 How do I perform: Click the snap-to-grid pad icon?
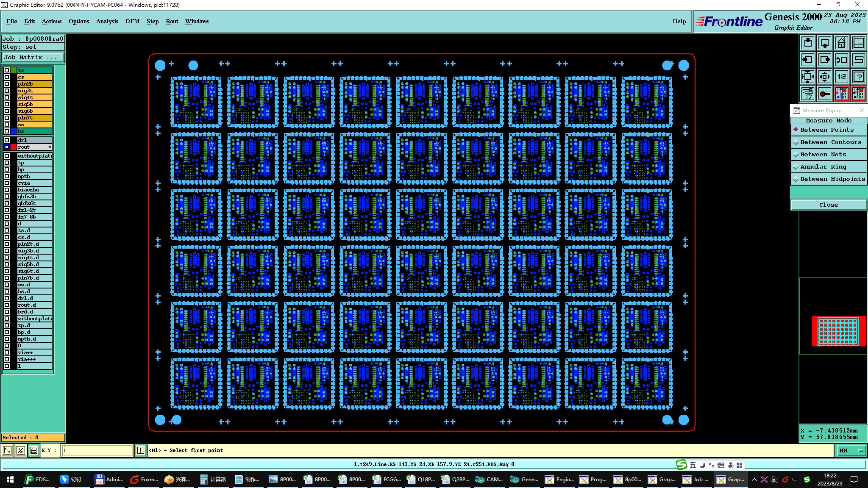click(x=824, y=94)
